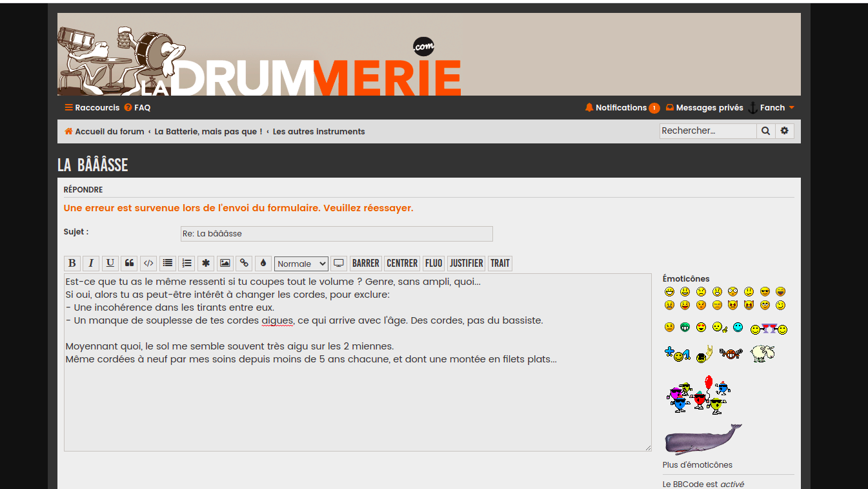Expand the Fanch user menu
The width and height of the screenshot is (868, 489).
pos(772,108)
